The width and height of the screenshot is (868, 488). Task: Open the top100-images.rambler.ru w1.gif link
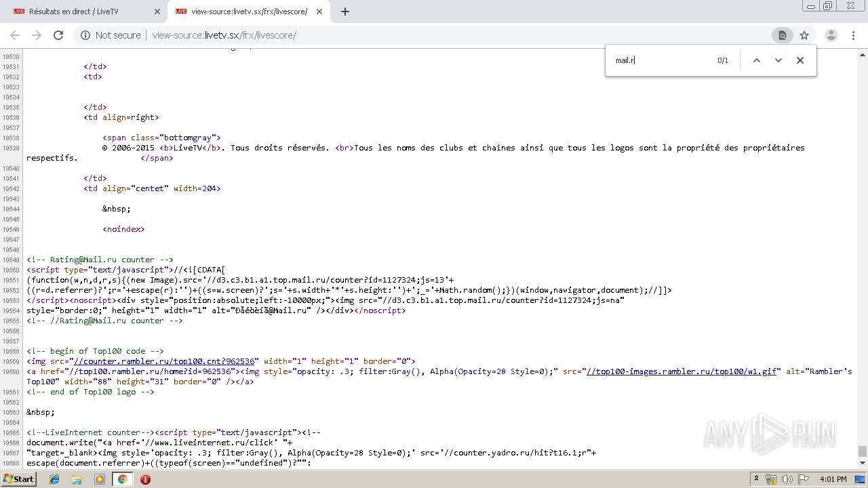(x=682, y=371)
